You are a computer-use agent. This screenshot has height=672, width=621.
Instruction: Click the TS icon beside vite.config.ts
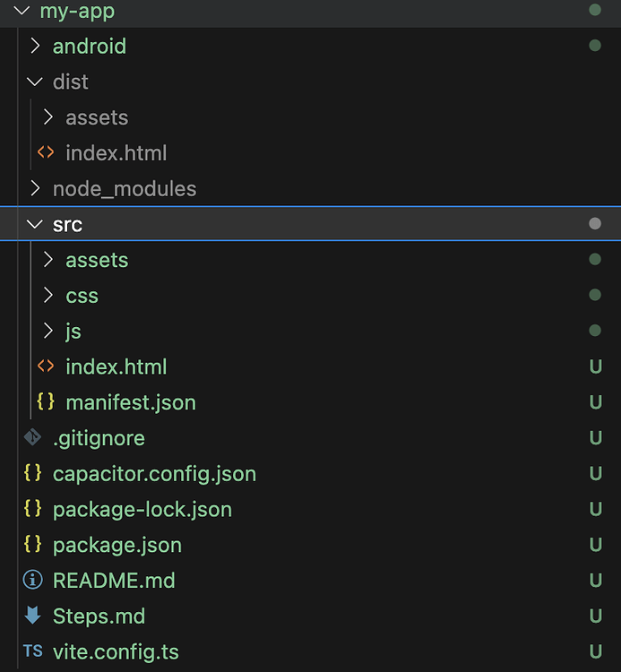pyautogui.click(x=32, y=651)
